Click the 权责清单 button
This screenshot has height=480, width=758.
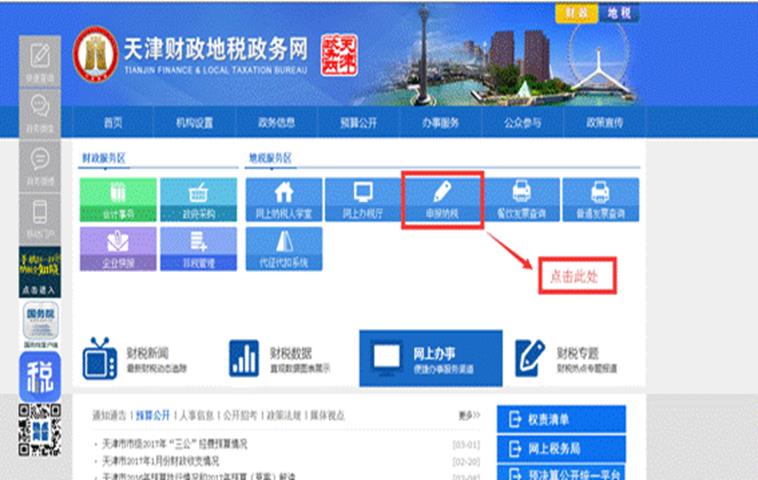tap(561, 420)
